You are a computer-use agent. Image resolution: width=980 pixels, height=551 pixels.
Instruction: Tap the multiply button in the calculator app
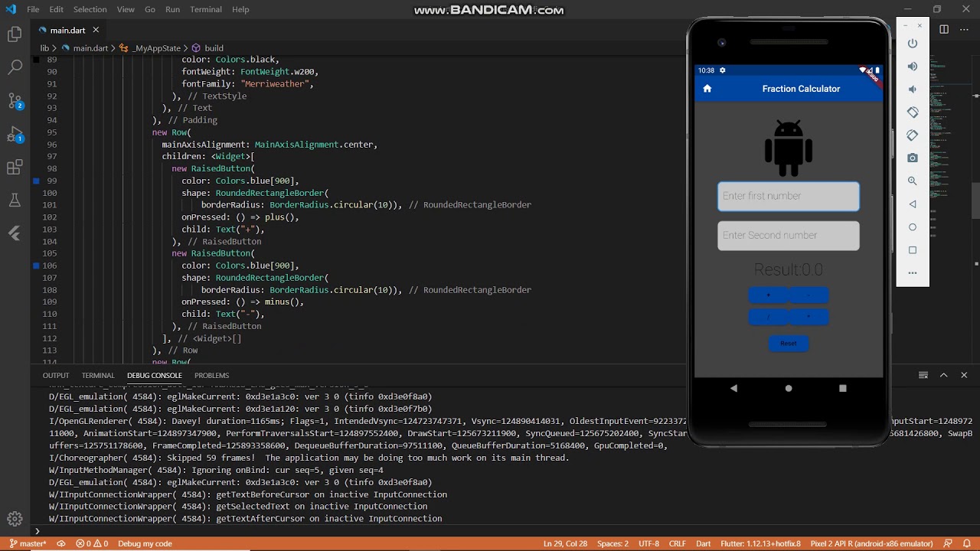pyautogui.click(x=808, y=317)
